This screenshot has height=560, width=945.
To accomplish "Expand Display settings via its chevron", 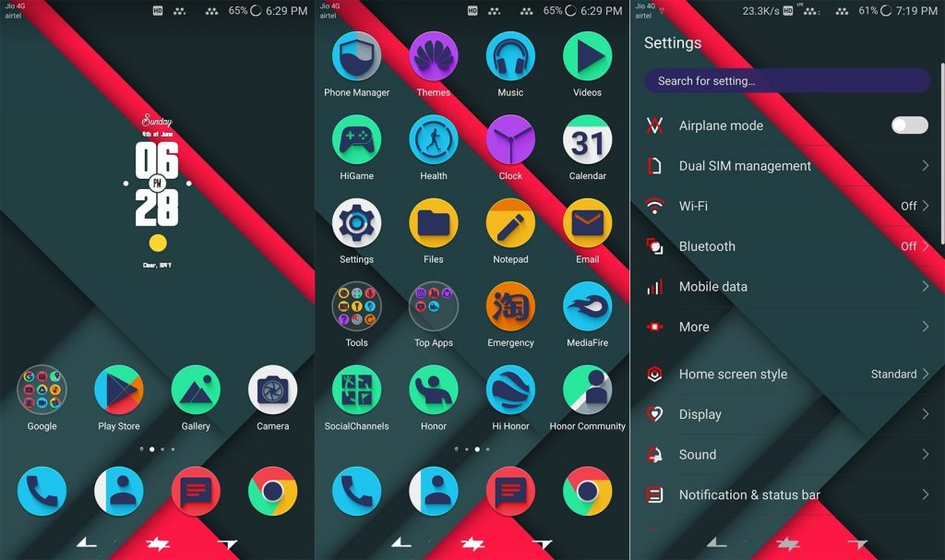I will pos(925,414).
